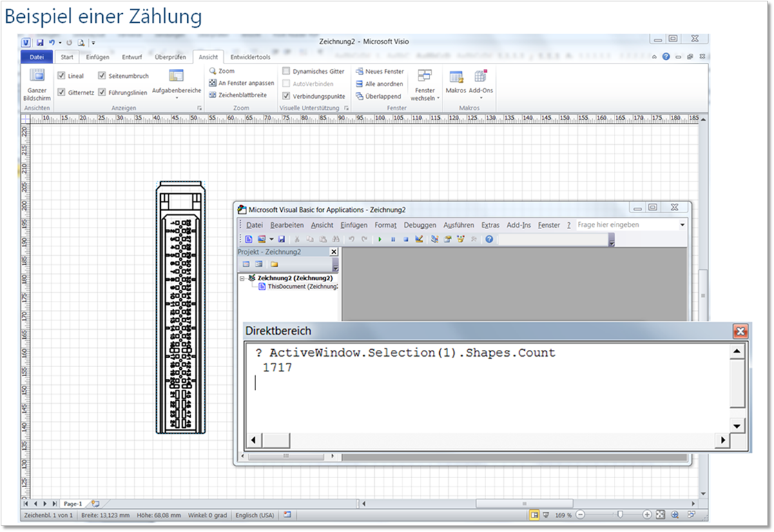
Task: Open the Makros dialog from the ribbon
Action: tap(456, 82)
